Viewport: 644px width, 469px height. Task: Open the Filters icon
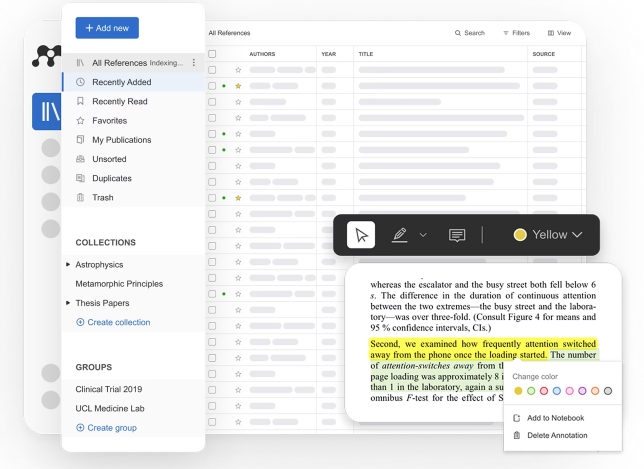506,33
